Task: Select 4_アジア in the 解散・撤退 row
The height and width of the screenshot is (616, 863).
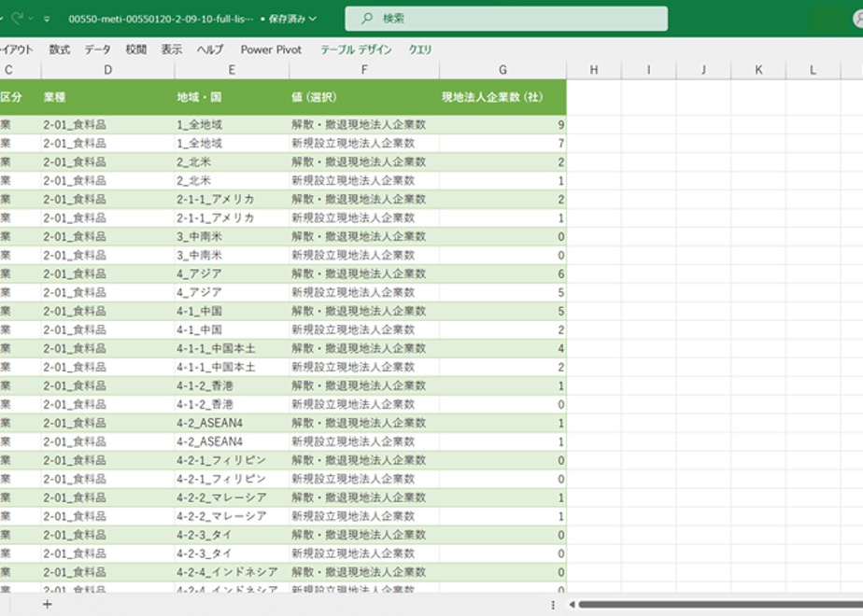Action: point(232,273)
